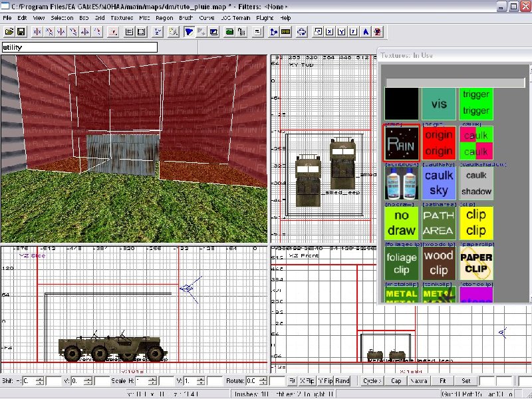Toggle the boxed Z scale-lock icon
The width and height of the screenshot is (532, 399).
354,32
